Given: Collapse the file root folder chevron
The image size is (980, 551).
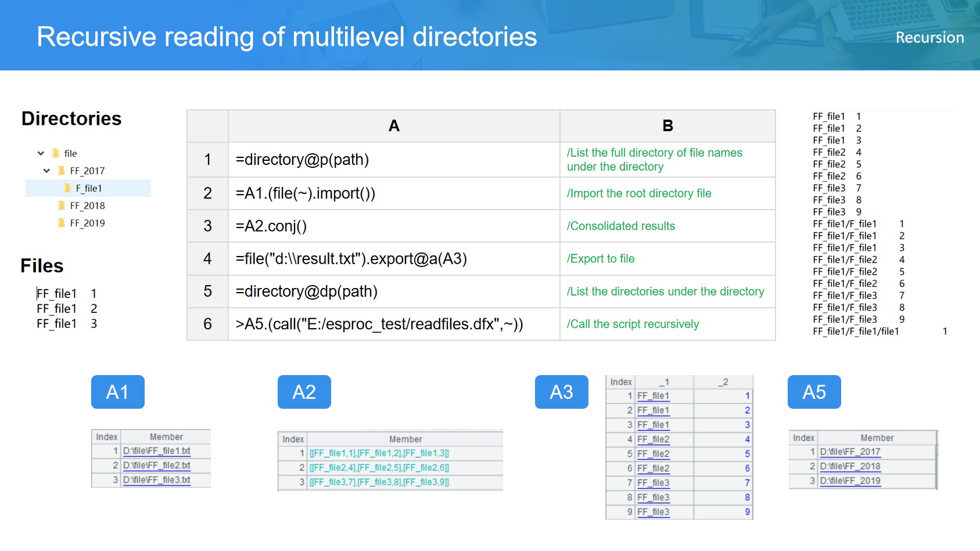Looking at the screenshot, I should (41, 153).
